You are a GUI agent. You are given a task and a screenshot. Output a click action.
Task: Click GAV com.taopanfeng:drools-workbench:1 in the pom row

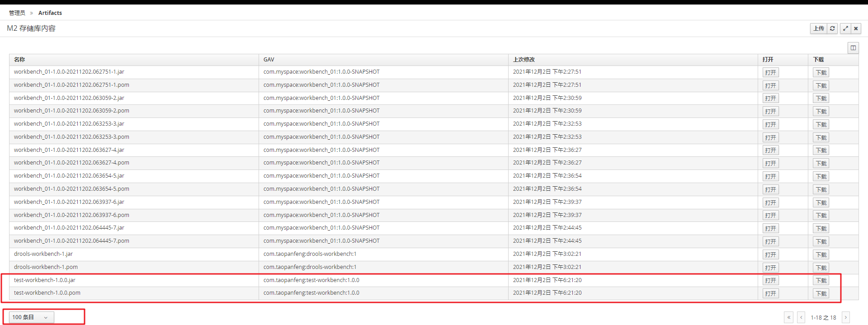310,267
